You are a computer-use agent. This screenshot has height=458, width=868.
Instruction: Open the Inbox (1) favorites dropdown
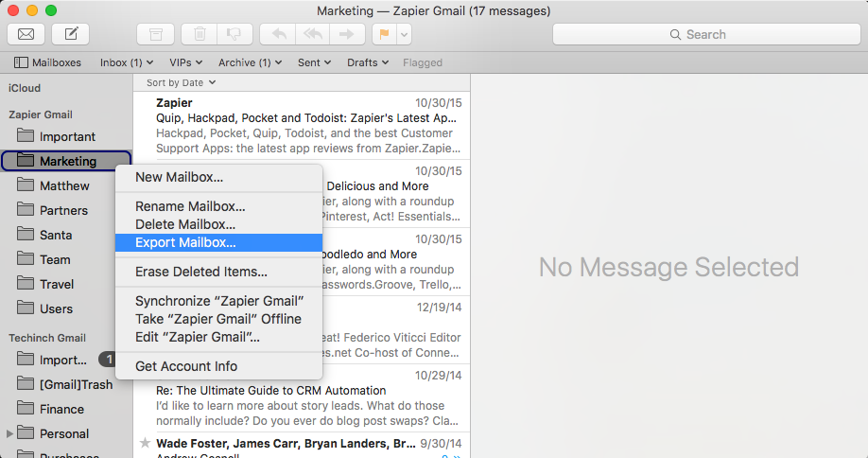coord(126,62)
